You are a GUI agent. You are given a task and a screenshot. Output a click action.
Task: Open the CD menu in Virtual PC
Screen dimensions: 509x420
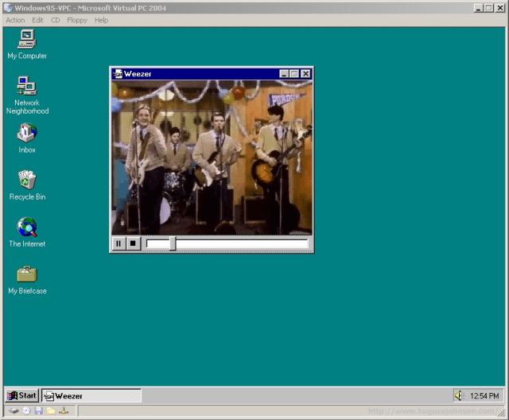56,20
